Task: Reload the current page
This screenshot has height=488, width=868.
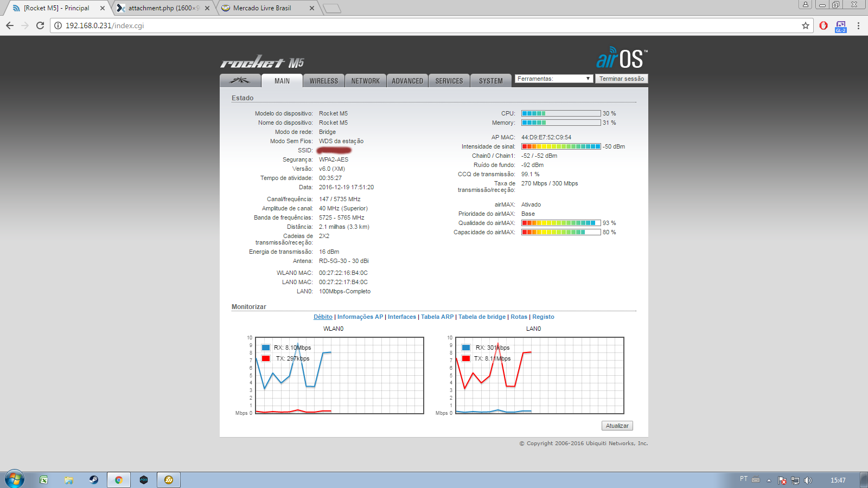Action: click(x=40, y=25)
